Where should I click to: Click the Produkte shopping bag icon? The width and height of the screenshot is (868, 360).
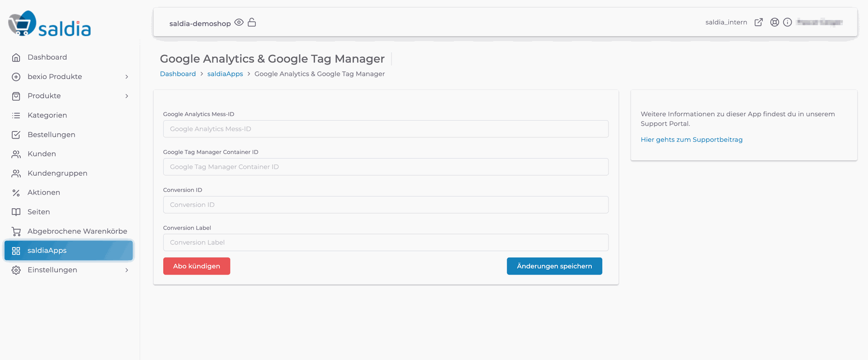[x=16, y=96]
